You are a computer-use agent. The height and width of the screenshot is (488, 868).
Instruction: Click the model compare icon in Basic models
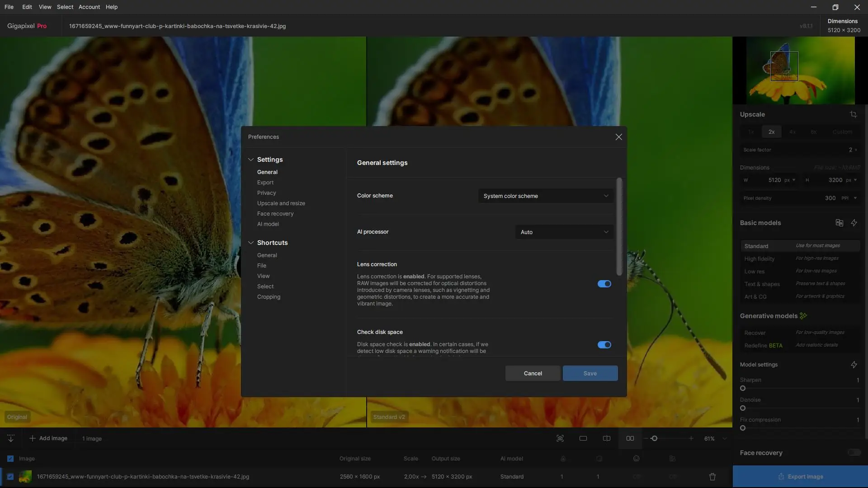(839, 223)
